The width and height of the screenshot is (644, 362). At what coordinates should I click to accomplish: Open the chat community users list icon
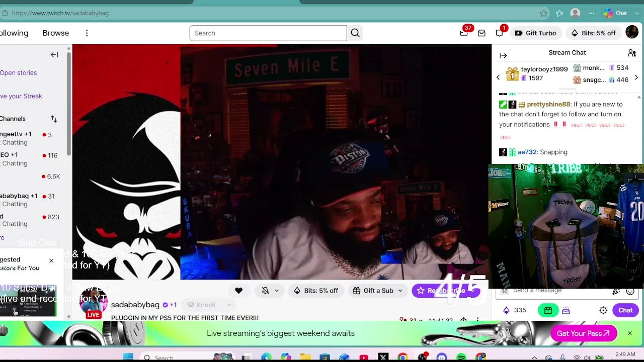pos(632,53)
